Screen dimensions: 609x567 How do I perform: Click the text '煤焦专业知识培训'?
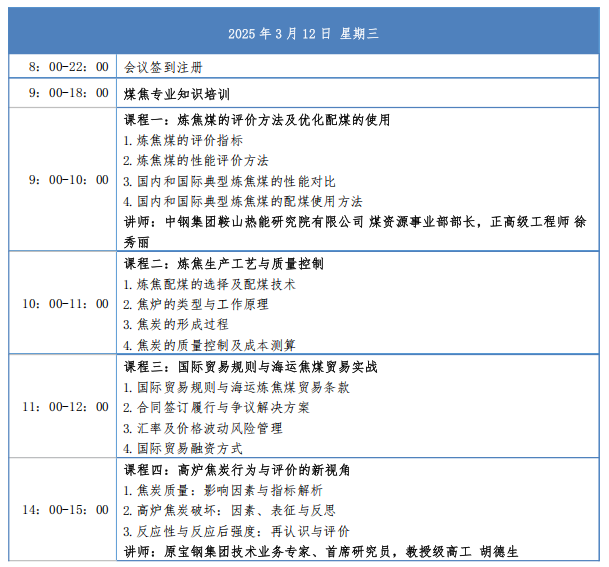tap(177, 94)
